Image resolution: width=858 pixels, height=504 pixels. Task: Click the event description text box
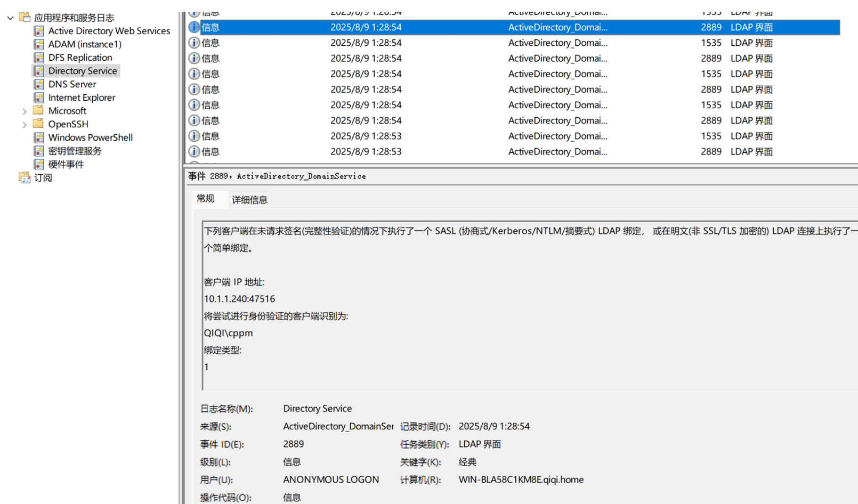pos(530,305)
